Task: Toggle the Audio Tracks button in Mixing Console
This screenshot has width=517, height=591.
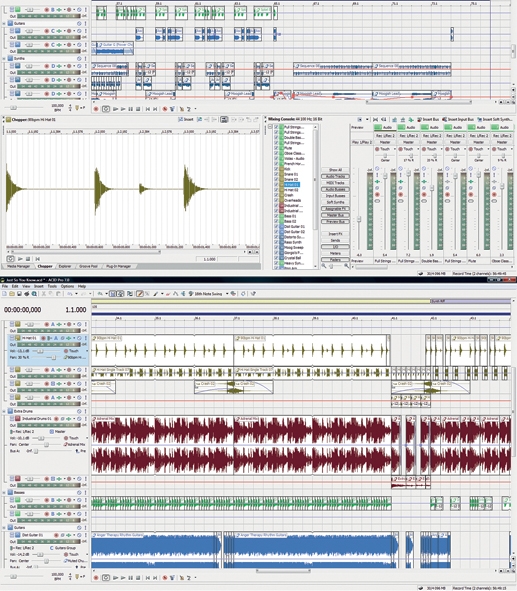Action: pyautogui.click(x=335, y=176)
